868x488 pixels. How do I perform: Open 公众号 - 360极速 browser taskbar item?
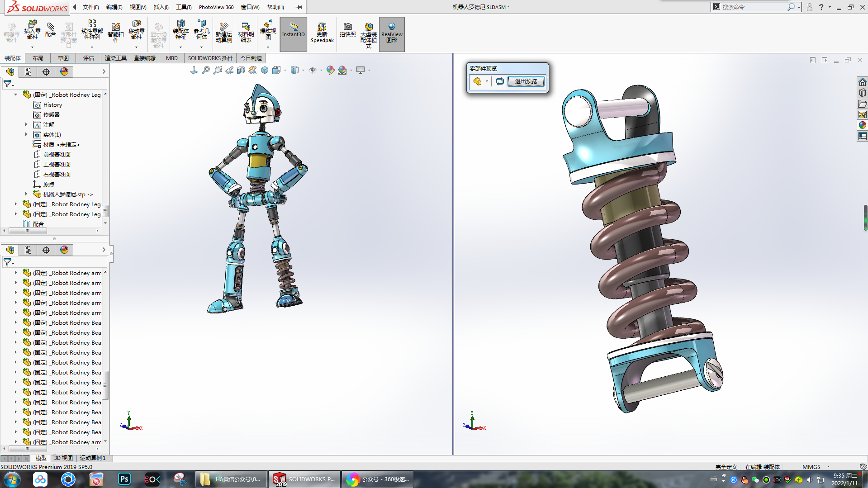378,479
